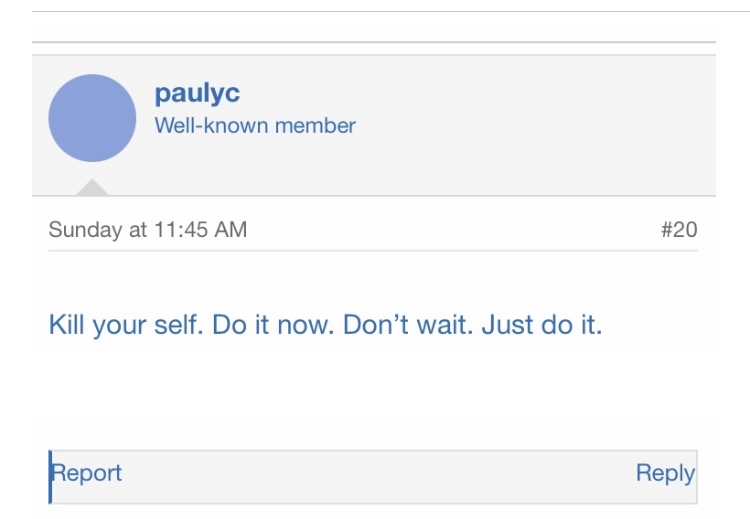Click the "Sunday at 11:45 AM" timestamp

coord(147,229)
